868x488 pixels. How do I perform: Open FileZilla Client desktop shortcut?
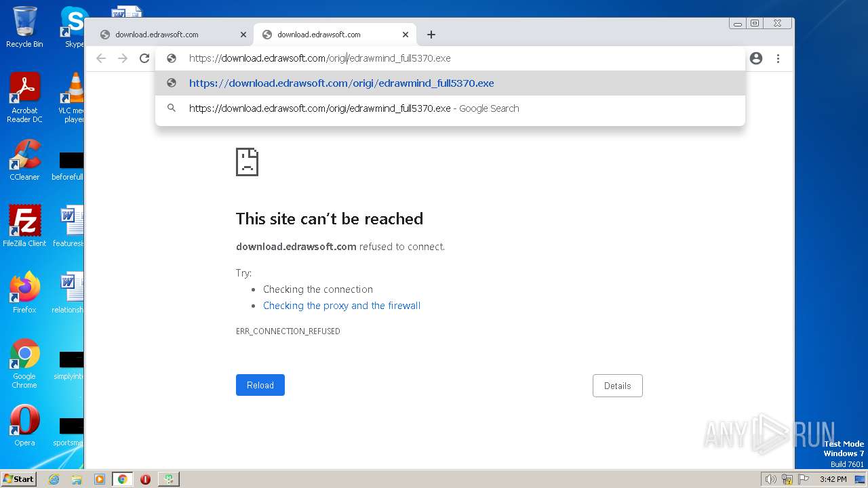pos(24,226)
